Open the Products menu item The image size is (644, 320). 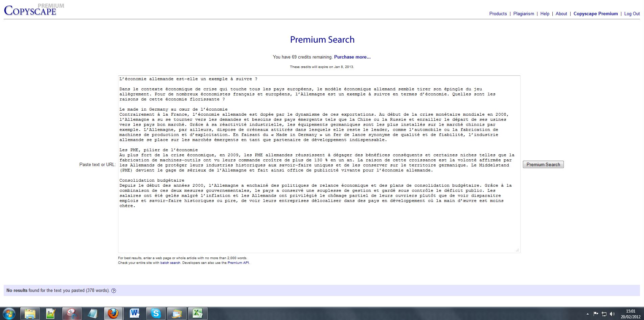click(x=498, y=14)
